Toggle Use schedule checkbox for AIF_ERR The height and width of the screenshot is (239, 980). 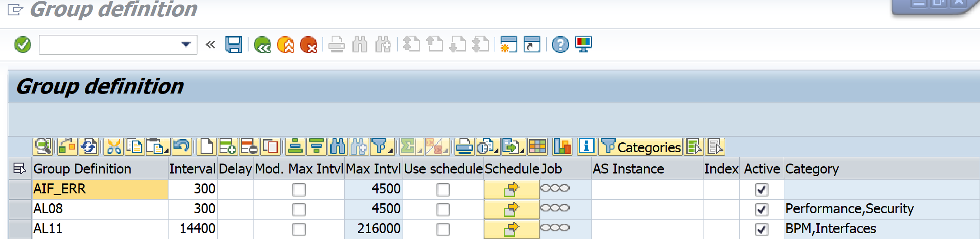pos(443,189)
